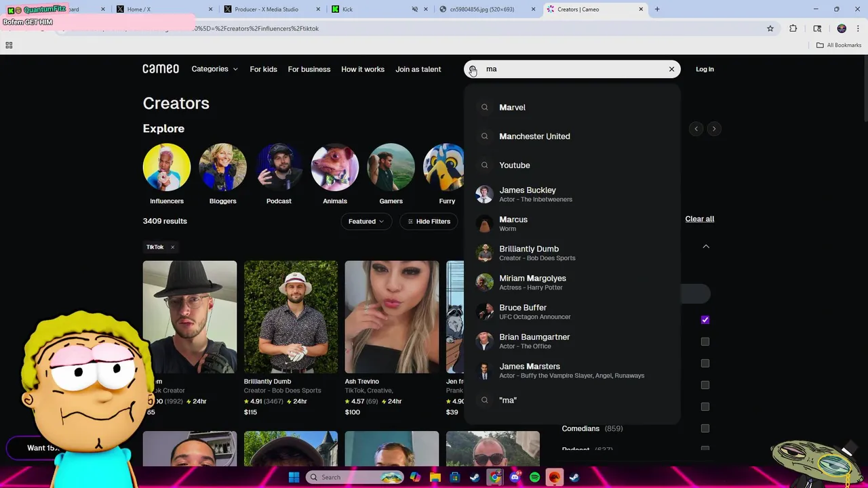Click Clear all filters
The height and width of the screenshot is (488, 868).
[x=699, y=219]
